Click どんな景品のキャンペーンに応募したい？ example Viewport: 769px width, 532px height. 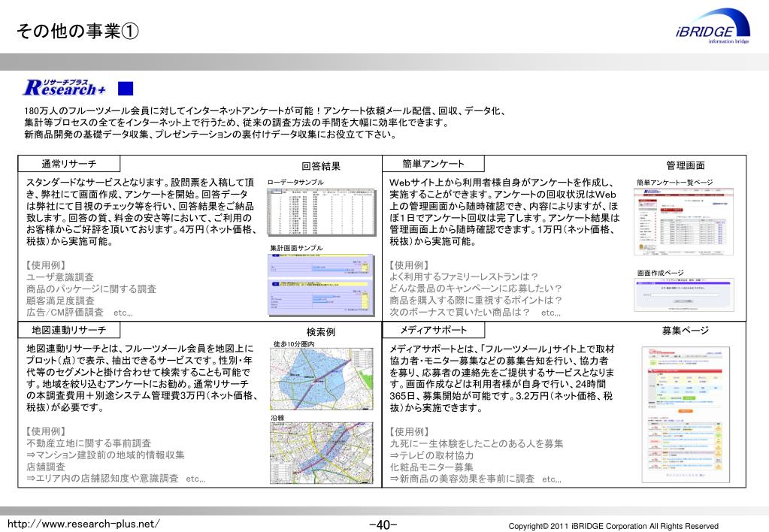476,289
